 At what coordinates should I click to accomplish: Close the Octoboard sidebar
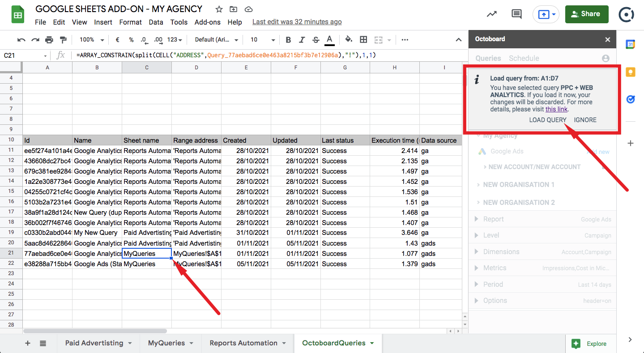[x=607, y=39]
